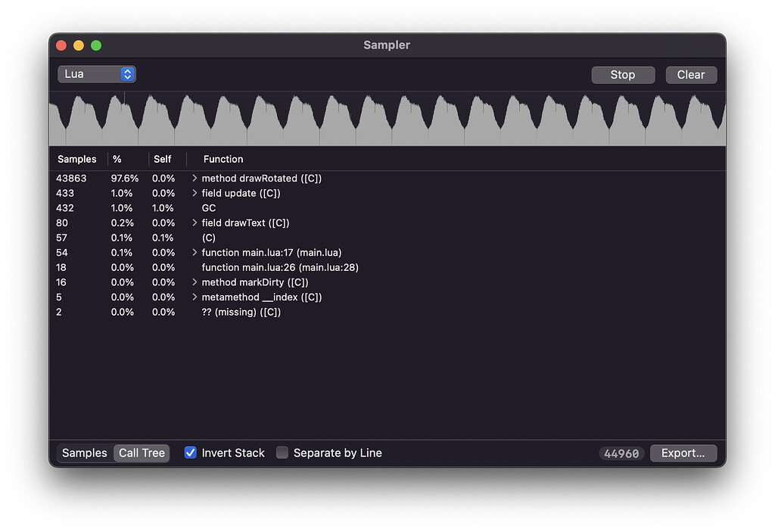Expand the function main.lua:17 row

(x=194, y=252)
